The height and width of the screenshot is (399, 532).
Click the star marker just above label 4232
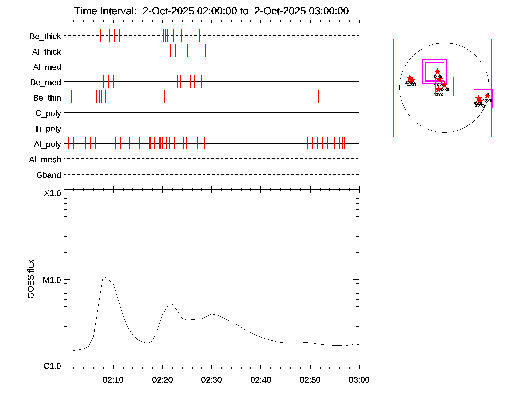(x=438, y=89)
